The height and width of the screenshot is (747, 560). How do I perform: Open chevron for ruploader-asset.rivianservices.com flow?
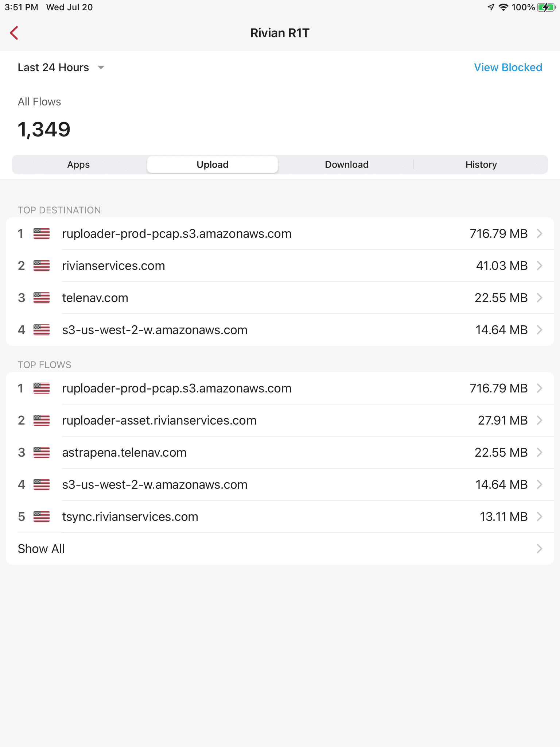(540, 420)
